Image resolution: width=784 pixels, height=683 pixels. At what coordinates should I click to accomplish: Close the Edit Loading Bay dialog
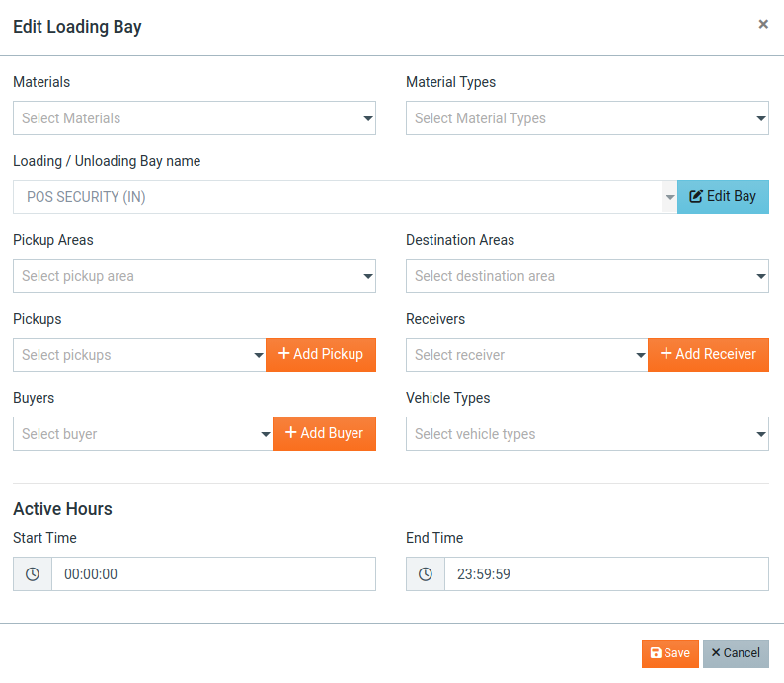tap(763, 24)
